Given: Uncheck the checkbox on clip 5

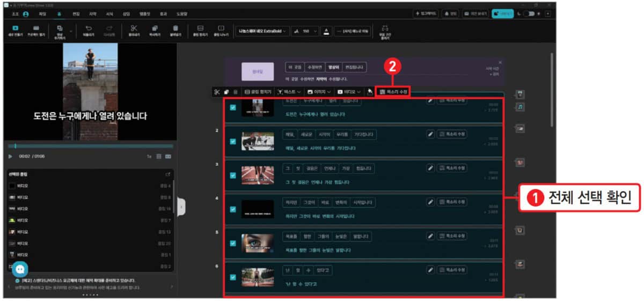Looking at the screenshot, I should (x=232, y=243).
